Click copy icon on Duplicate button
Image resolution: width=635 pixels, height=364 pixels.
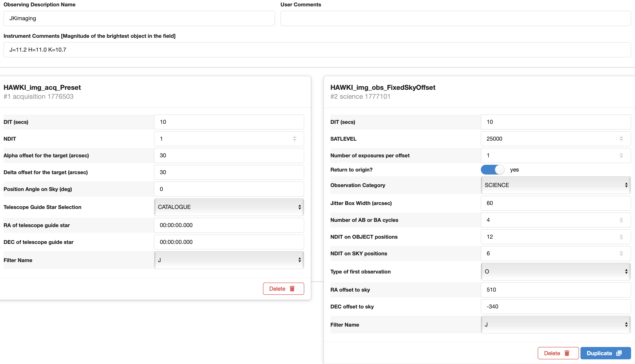[x=619, y=353]
